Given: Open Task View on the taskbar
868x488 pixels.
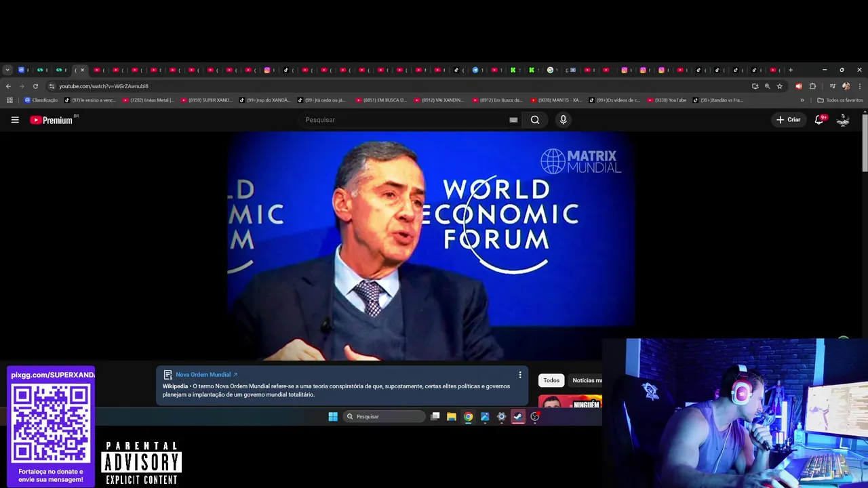Looking at the screenshot, I should click(x=435, y=417).
